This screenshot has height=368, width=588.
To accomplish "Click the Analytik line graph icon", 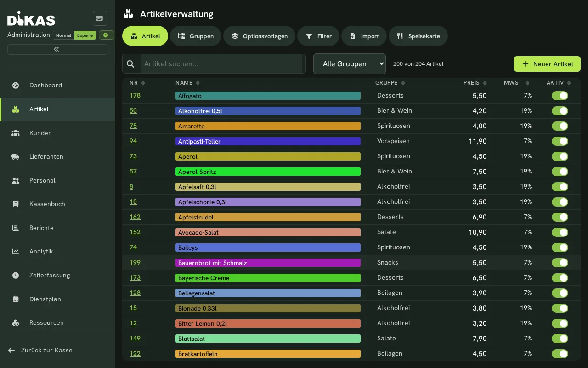I will [16, 251].
